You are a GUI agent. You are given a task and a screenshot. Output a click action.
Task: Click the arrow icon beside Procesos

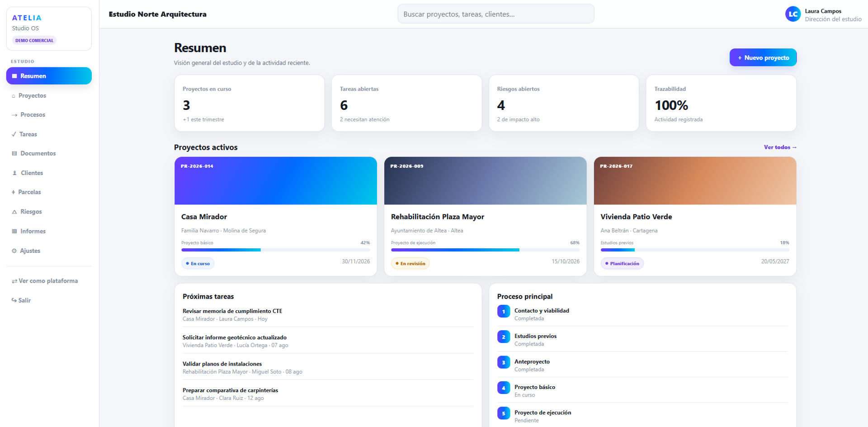point(14,115)
